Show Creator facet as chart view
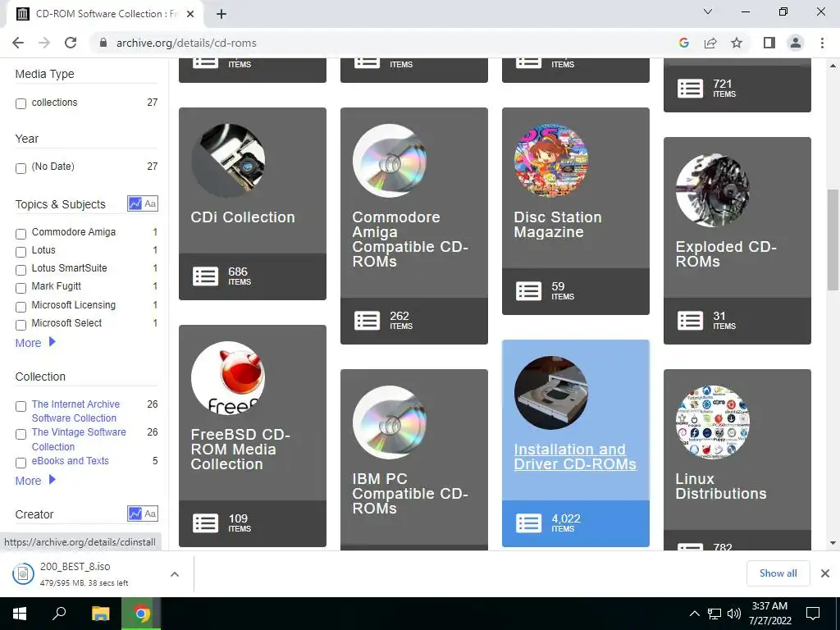Viewport: 840px width, 630px height. [x=135, y=514]
